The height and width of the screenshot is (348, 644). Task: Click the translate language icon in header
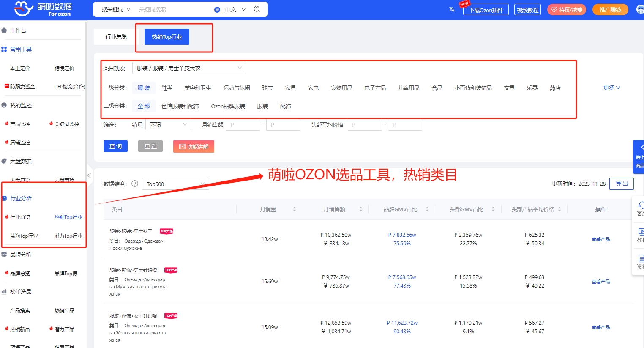(452, 9)
